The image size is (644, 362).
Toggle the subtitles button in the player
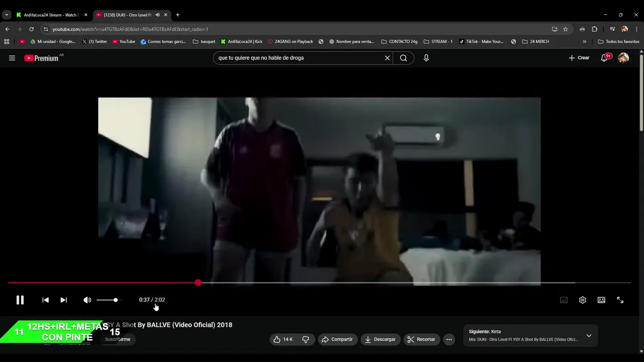pyautogui.click(x=563, y=300)
